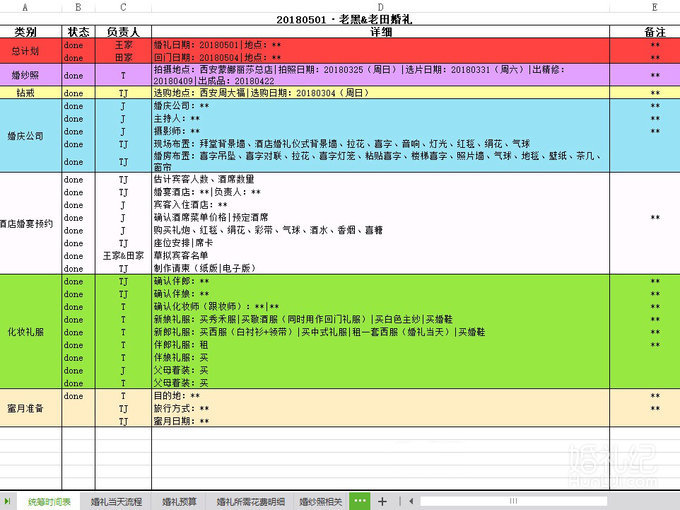This screenshot has height=510, width=680.
Task: Open the green more-sheets ellipsis button
Action: [x=360, y=501]
